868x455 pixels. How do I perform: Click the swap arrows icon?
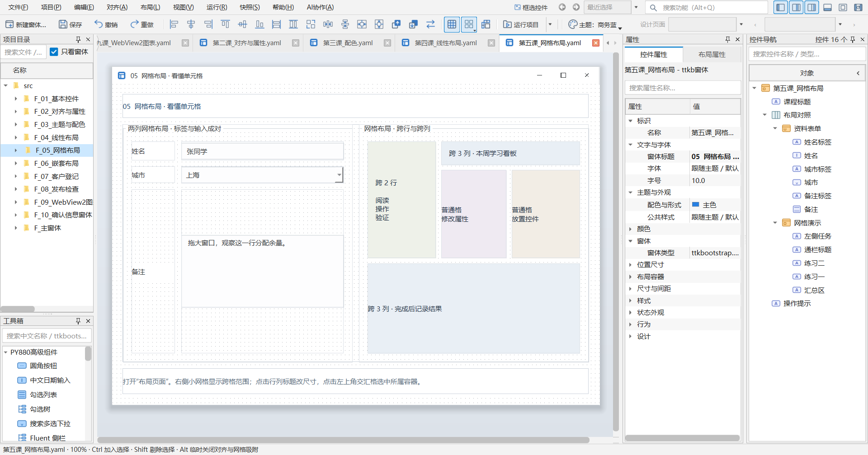(x=430, y=24)
